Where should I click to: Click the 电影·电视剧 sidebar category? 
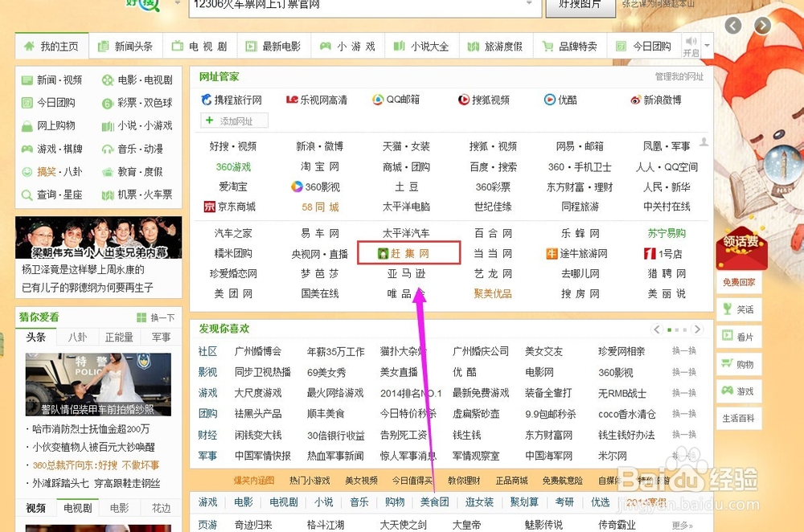[137, 80]
